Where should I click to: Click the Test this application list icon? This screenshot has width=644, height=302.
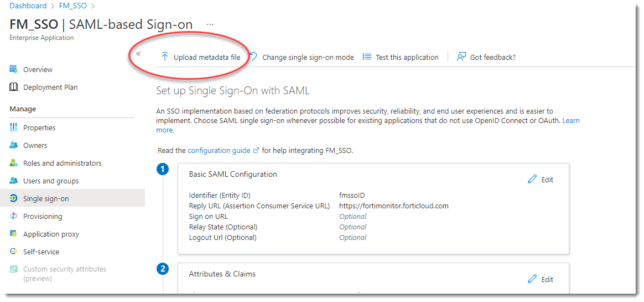tap(367, 57)
